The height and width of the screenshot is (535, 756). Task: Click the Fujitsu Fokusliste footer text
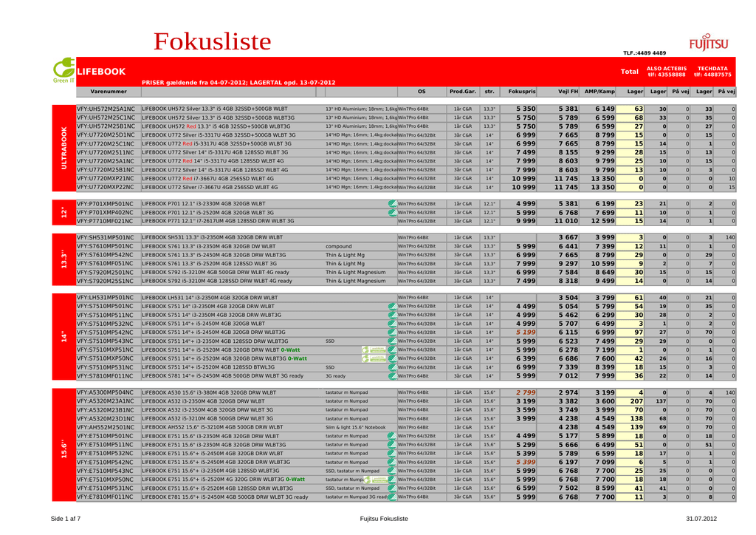(x=384, y=519)
